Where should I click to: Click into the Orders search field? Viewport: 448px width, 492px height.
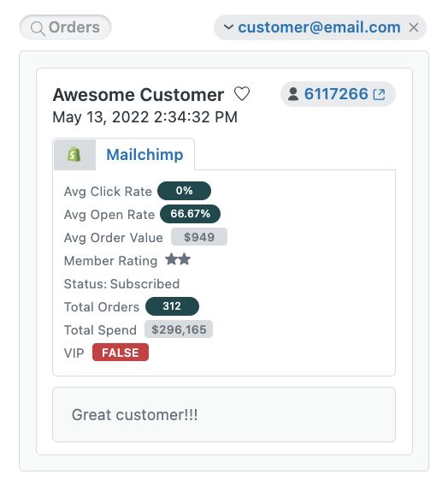(65, 27)
